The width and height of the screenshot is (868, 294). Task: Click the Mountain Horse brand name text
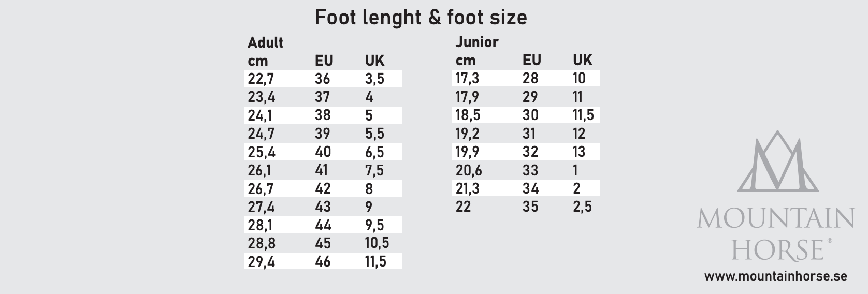pyautogui.click(x=775, y=234)
